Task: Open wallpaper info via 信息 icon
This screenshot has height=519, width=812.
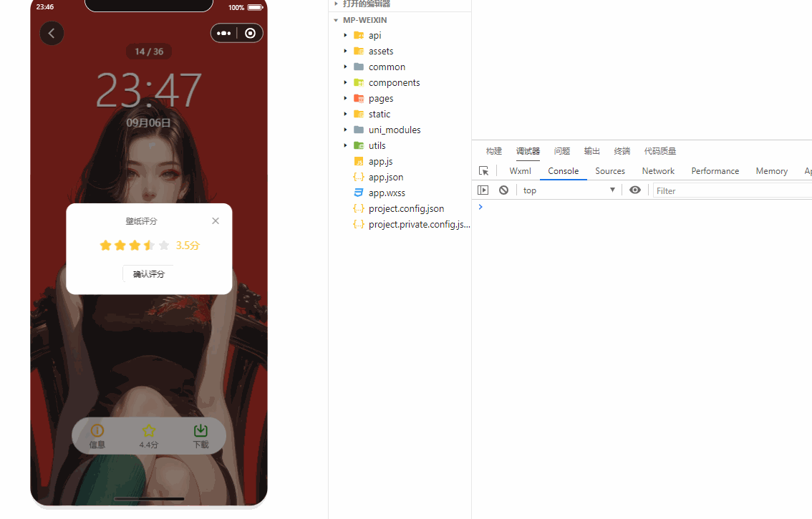Action: tap(97, 436)
